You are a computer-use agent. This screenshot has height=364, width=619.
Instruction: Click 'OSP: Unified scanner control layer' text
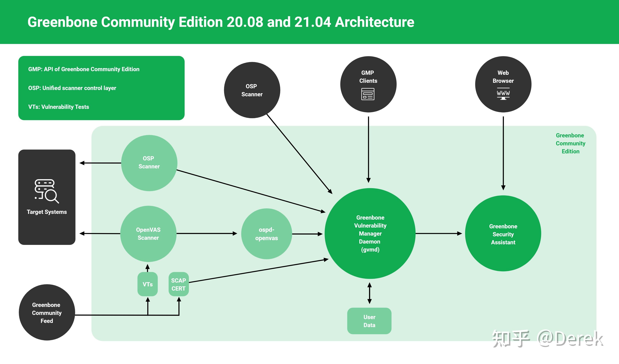click(x=72, y=88)
